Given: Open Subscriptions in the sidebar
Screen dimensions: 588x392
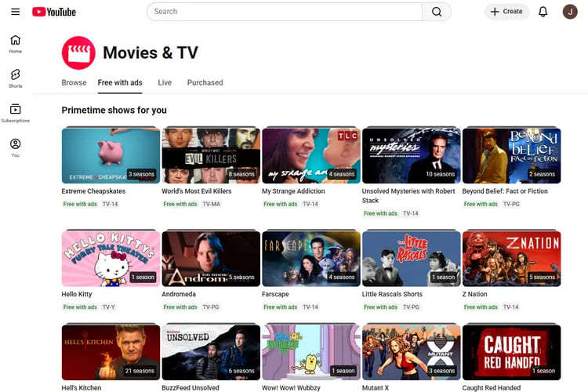Looking at the screenshot, I should point(16,113).
